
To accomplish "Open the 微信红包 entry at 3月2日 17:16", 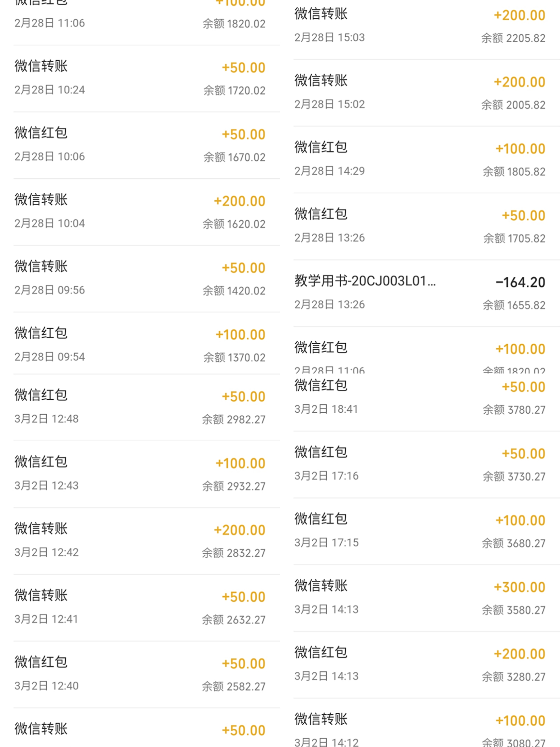I will (427, 464).
